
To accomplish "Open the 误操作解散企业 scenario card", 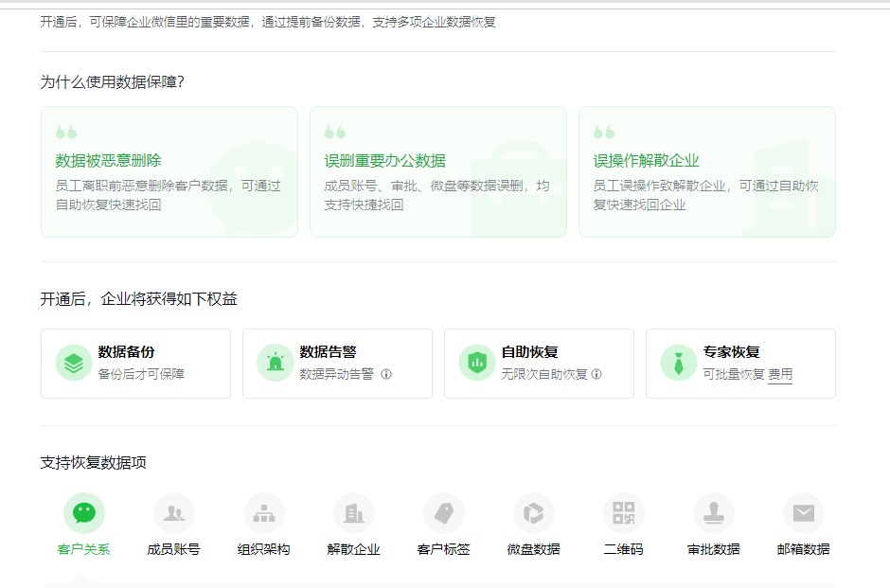I will 707,171.
